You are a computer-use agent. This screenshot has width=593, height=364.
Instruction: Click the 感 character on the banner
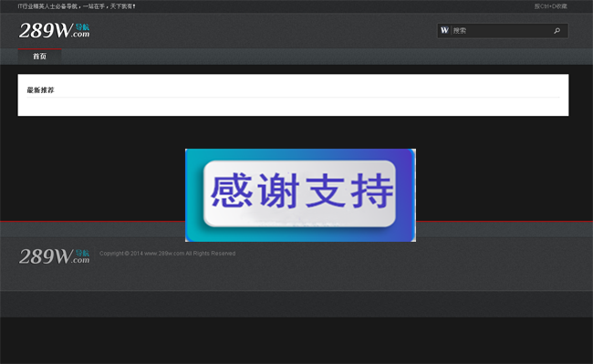pos(232,191)
